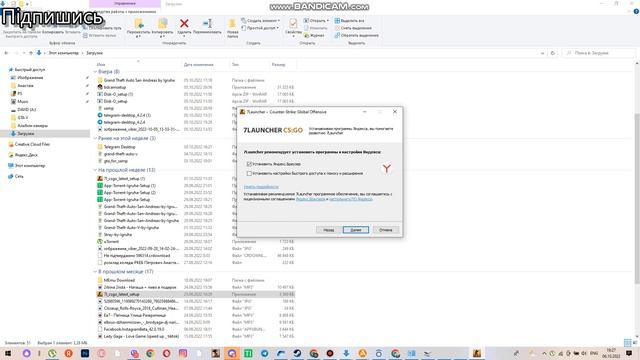Open the 'Узнать подробности' link
Image resolution: width=640 pixels, height=360 pixels.
[261, 187]
